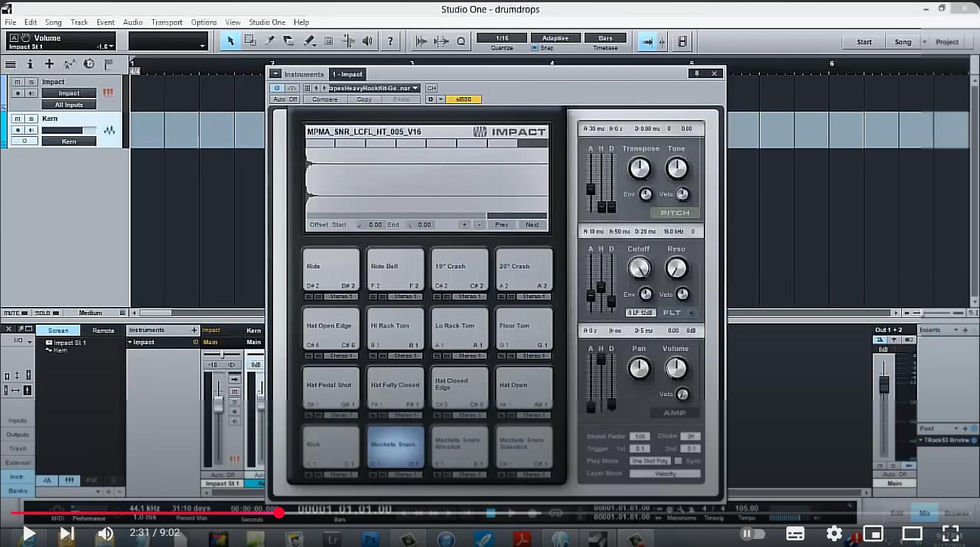Open the Studio One menu
The image size is (980, 547).
[x=267, y=22]
